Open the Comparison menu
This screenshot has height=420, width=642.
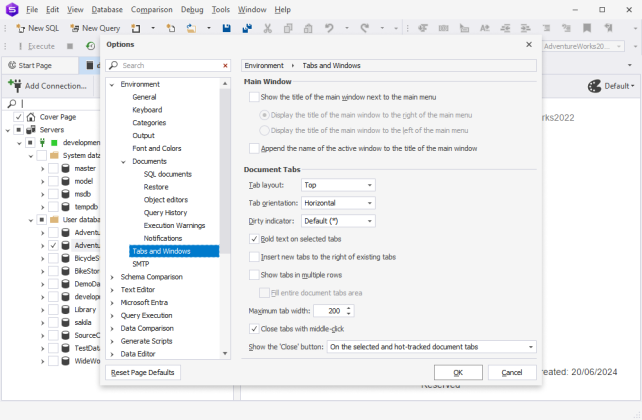(x=151, y=9)
